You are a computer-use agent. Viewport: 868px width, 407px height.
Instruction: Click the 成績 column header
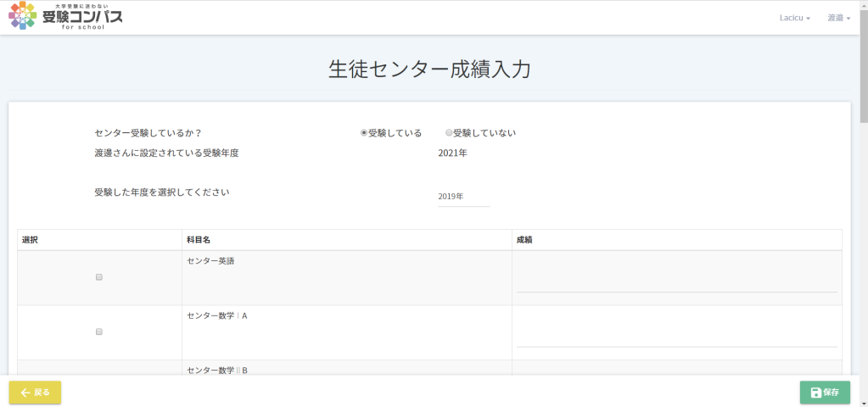coord(524,240)
